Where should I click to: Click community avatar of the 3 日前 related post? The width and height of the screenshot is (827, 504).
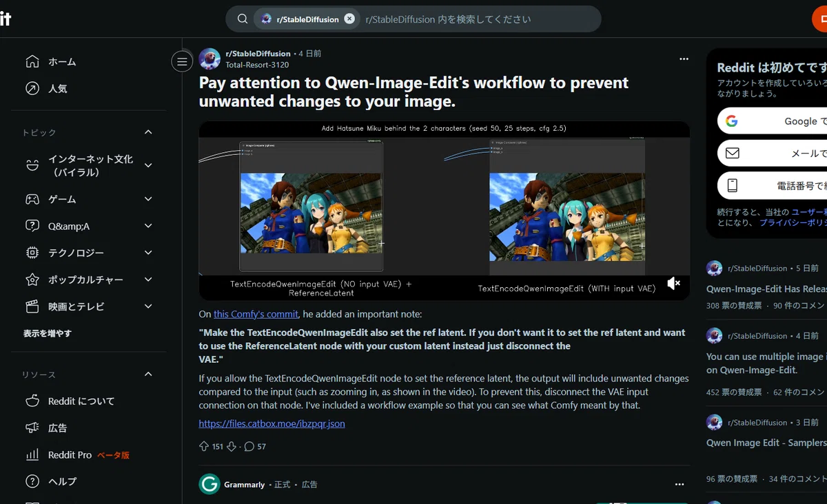point(714,422)
